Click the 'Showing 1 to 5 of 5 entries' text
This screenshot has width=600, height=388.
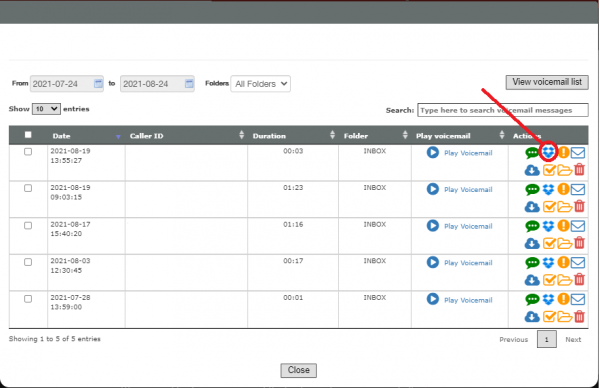click(x=55, y=339)
